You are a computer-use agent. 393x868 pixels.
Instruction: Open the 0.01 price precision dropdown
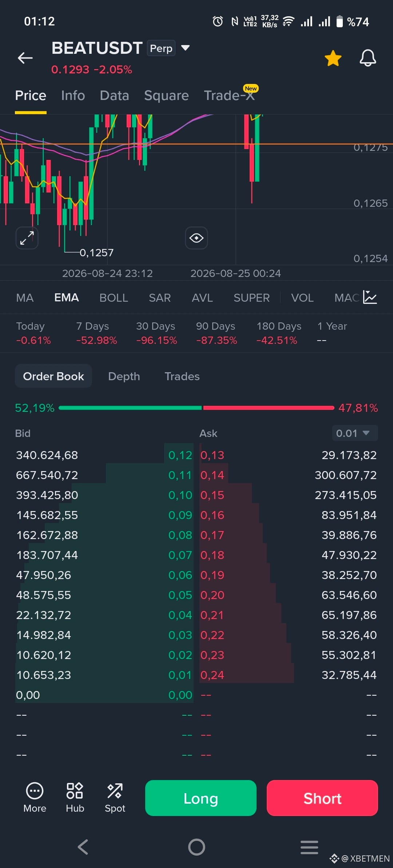click(x=355, y=433)
